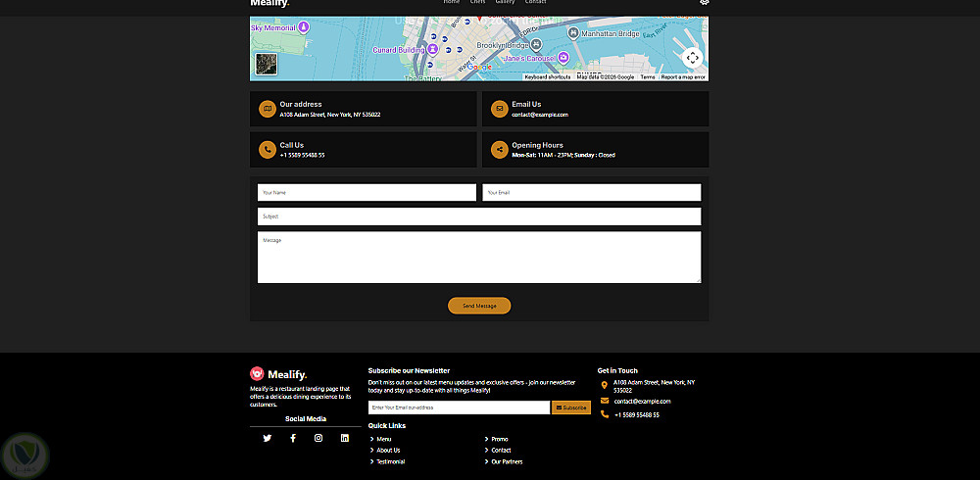Open the LinkedIn social media icon
The image size is (980, 480).
coord(344,438)
